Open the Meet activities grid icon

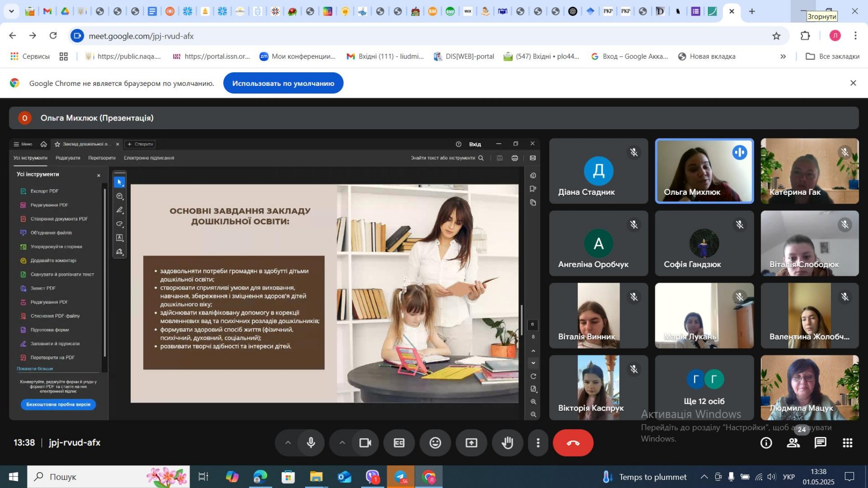pos(847,443)
